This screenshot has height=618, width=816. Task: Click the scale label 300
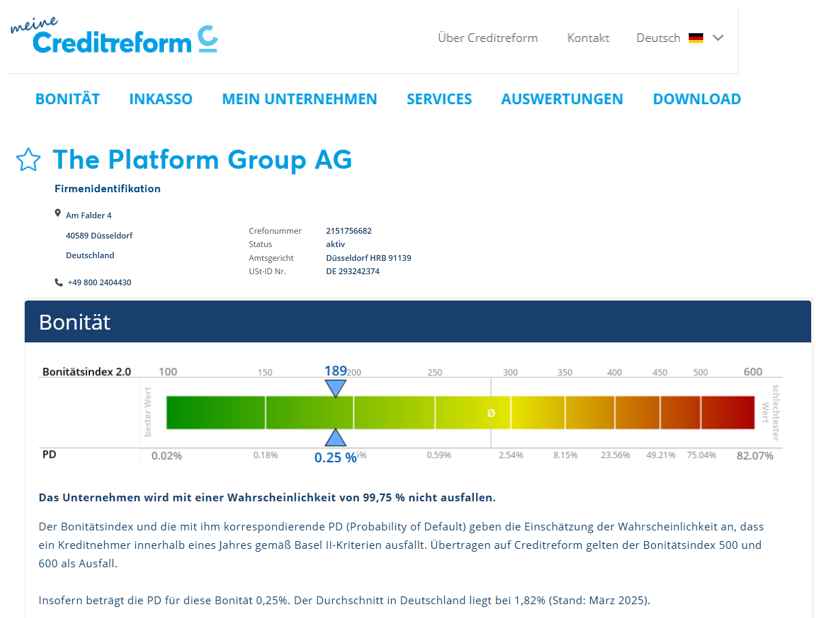tap(510, 372)
